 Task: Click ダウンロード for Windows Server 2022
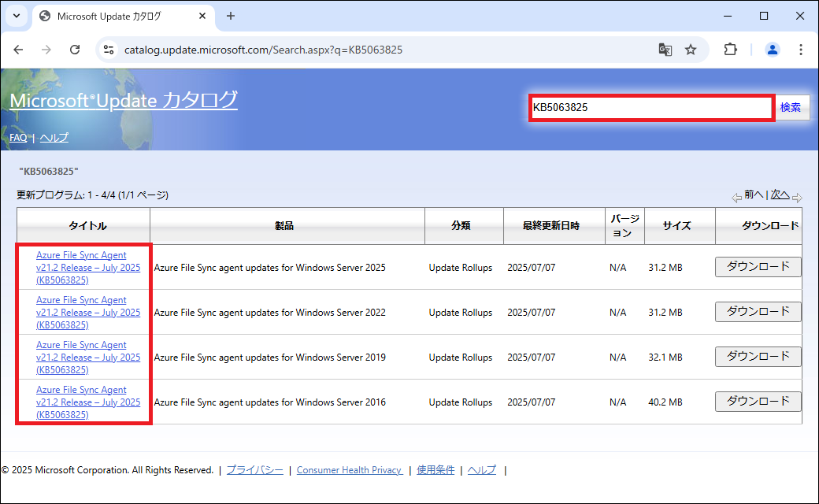[x=758, y=312]
